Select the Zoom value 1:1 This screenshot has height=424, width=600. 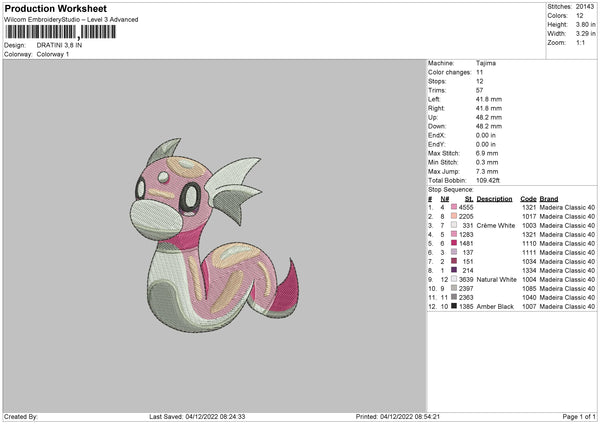[x=580, y=42]
